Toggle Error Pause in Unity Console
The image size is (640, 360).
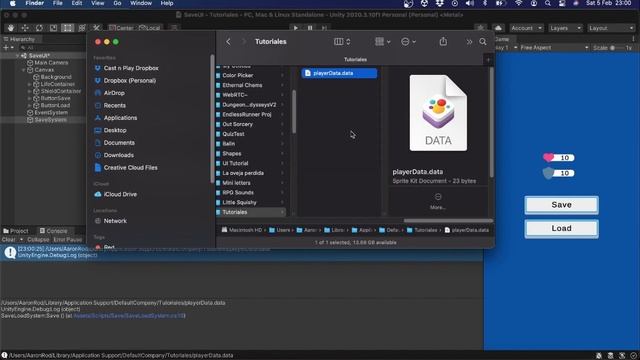point(68,240)
